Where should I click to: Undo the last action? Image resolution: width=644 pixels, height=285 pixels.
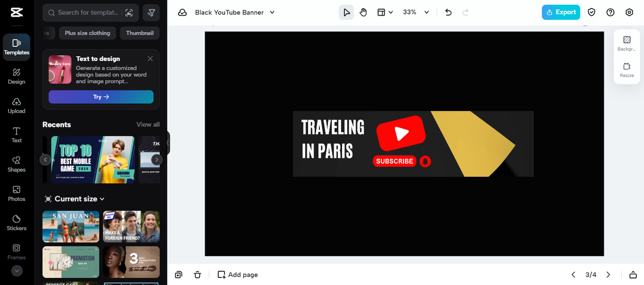pyautogui.click(x=448, y=13)
